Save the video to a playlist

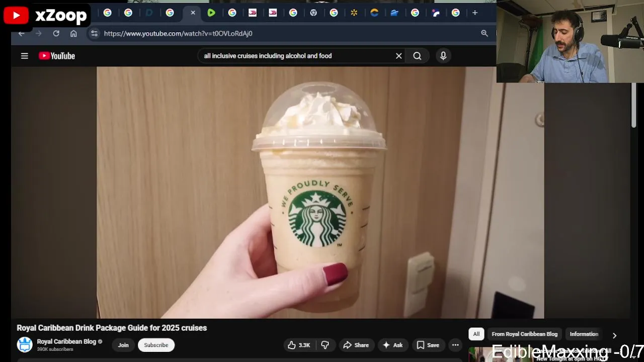(428, 345)
